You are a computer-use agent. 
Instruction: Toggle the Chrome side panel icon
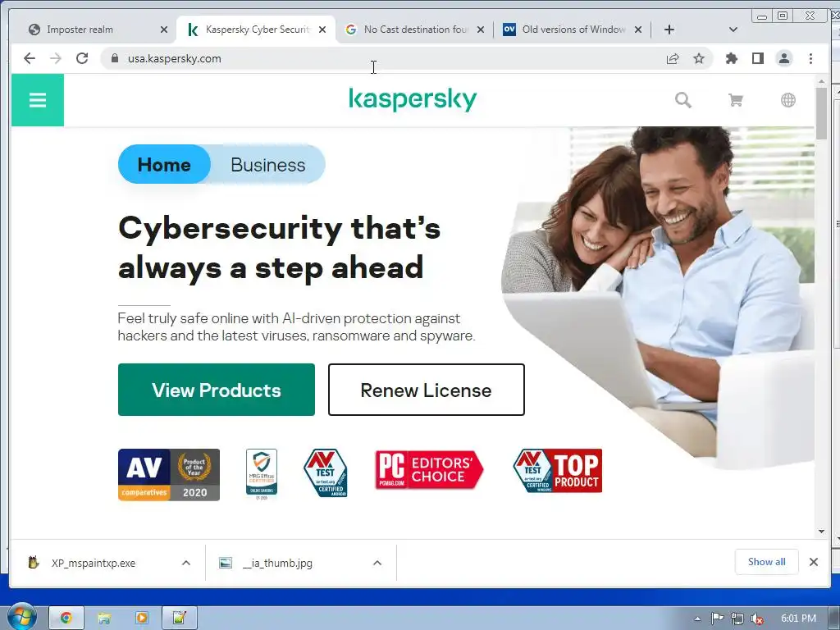[757, 58]
